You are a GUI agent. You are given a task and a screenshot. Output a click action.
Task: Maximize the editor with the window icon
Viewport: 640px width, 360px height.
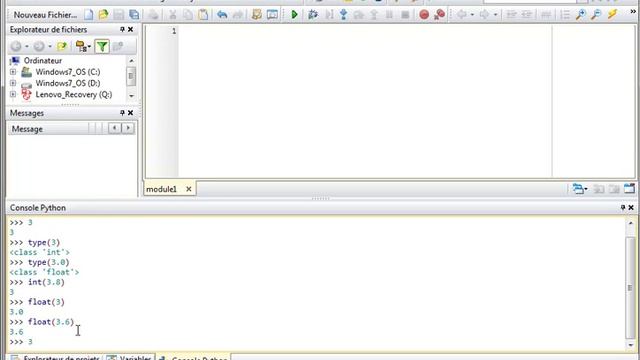629,189
